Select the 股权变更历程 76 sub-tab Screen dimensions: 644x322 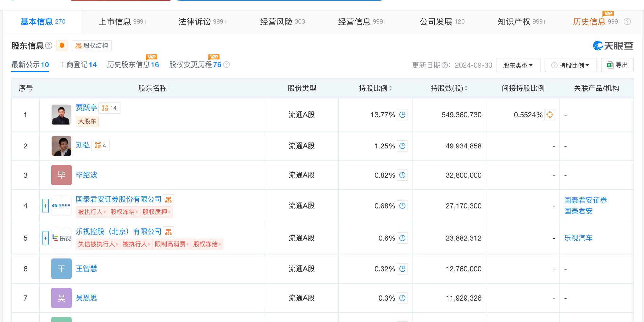[x=195, y=65]
